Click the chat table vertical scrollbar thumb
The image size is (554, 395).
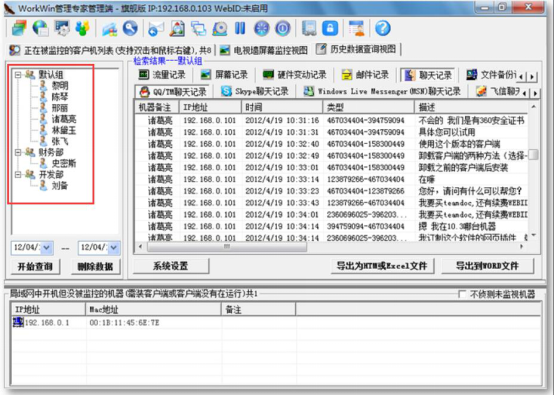coord(534,155)
